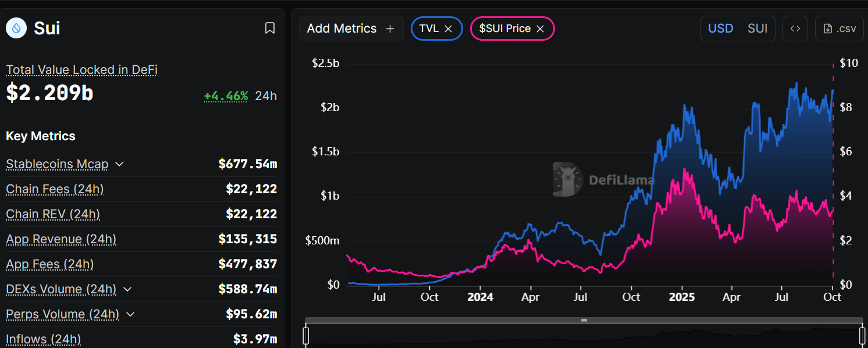This screenshot has height=348, width=868.
Task: Click the plus icon in Add Metrics
Action: [x=390, y=29]
